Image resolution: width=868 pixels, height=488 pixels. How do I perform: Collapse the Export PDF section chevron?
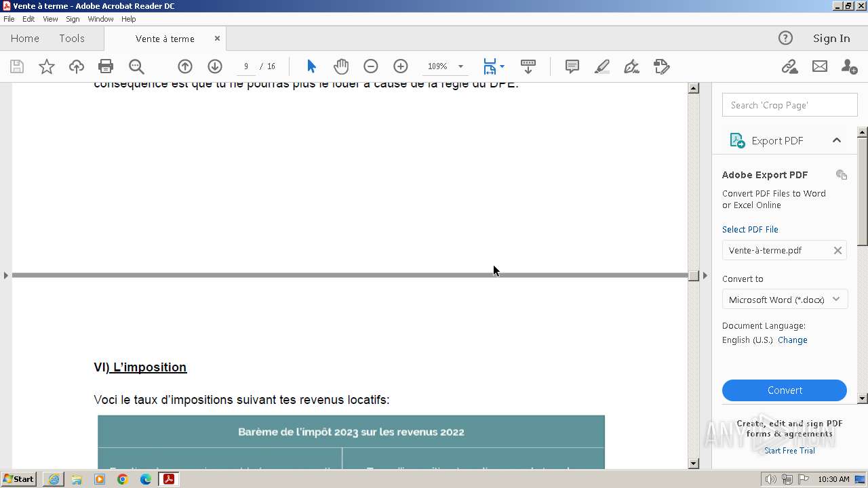836,140
